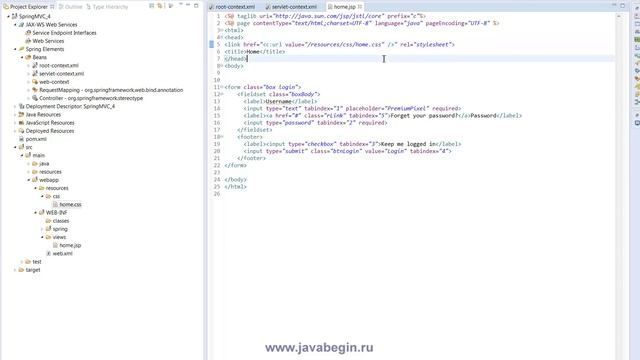Click the classes folder icon

pyautogui.click(x=48, y=220)
